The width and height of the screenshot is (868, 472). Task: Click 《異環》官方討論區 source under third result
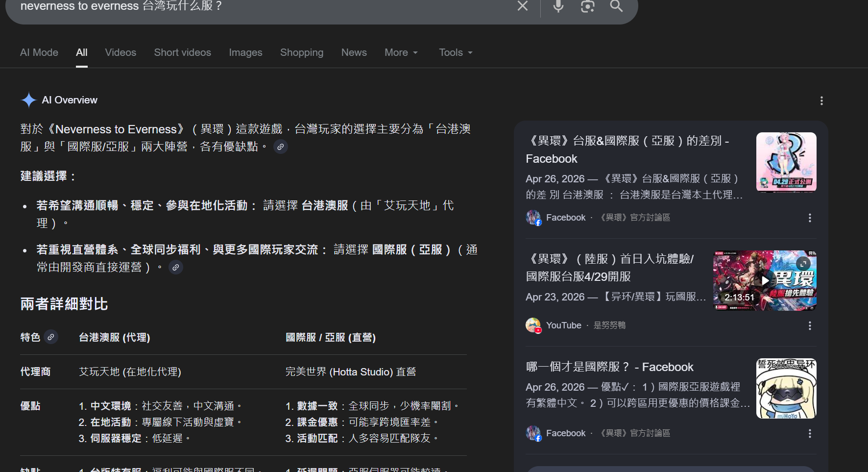[635, 433]
